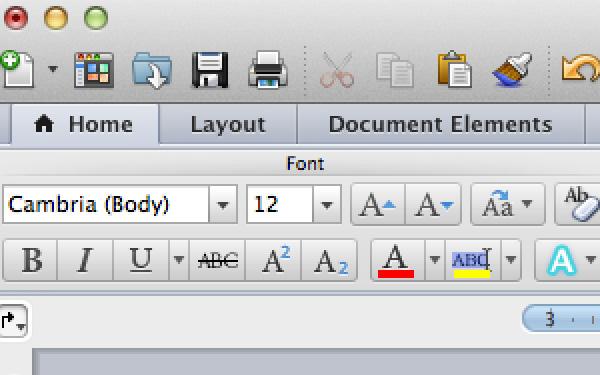Toggle Strikethrough ABC formatting

click(x=217, y=260)
